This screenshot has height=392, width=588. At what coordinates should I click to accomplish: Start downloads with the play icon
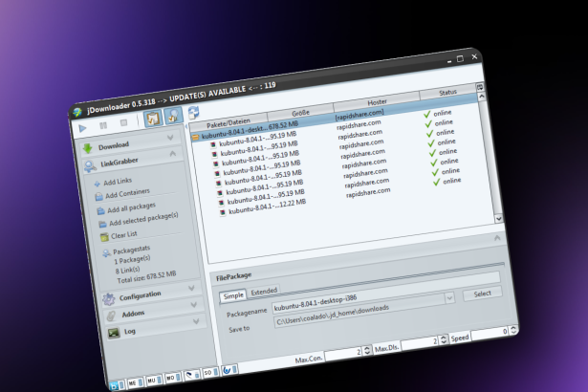(82, 129)
